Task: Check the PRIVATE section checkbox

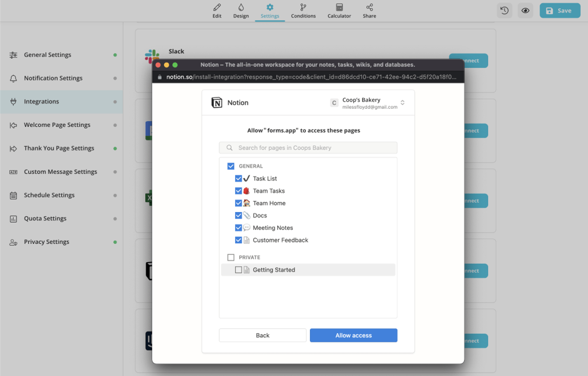Action: click(x=230, y=257)
